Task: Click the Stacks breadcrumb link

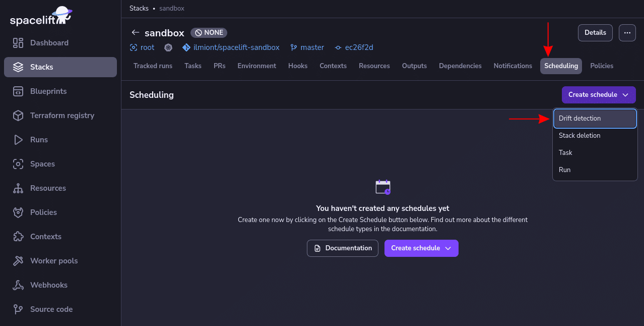Action: [139, 9]
